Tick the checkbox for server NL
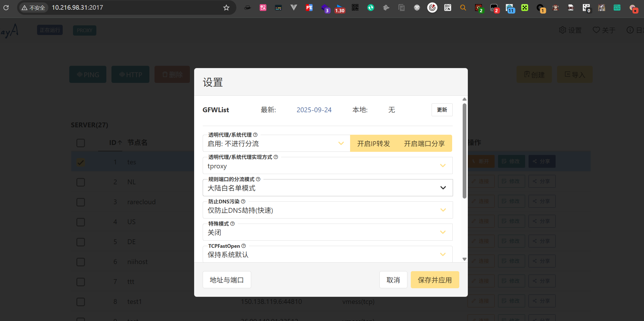 [x=81, y=182]
